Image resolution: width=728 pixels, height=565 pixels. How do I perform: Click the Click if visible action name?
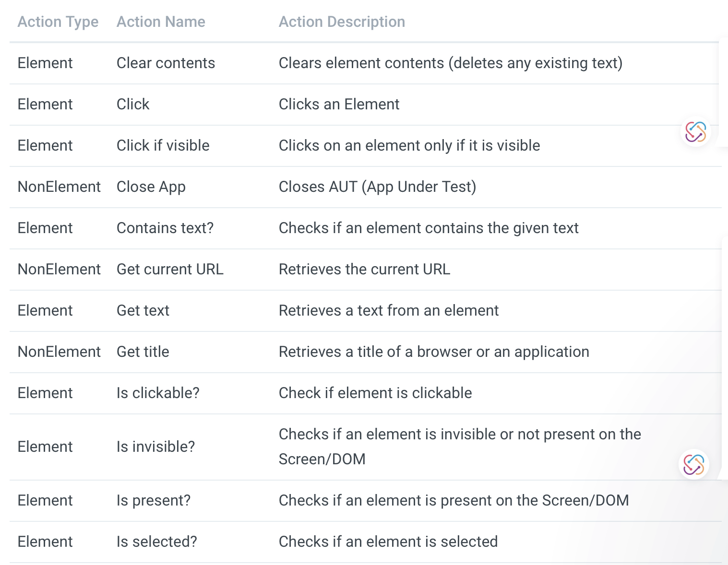point(163,145)
